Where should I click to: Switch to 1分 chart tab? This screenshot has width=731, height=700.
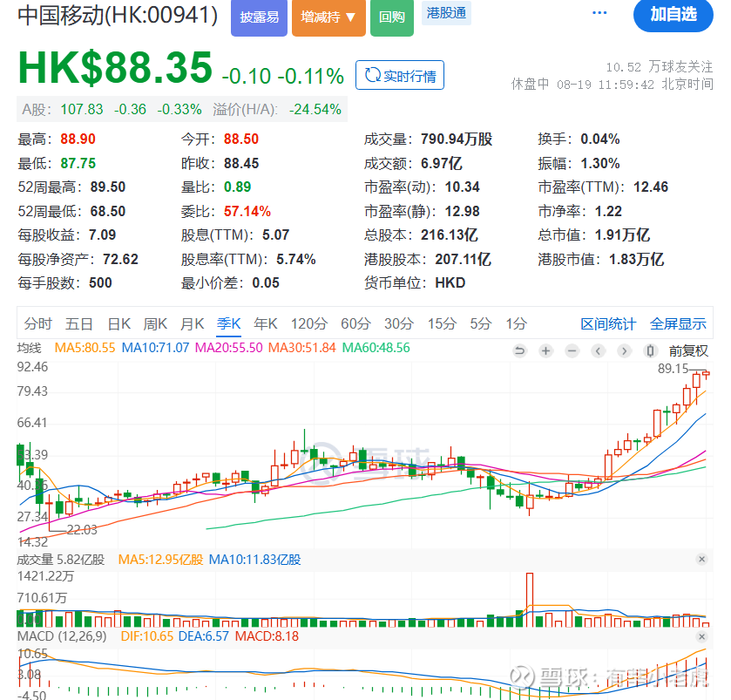pos(517,323)
